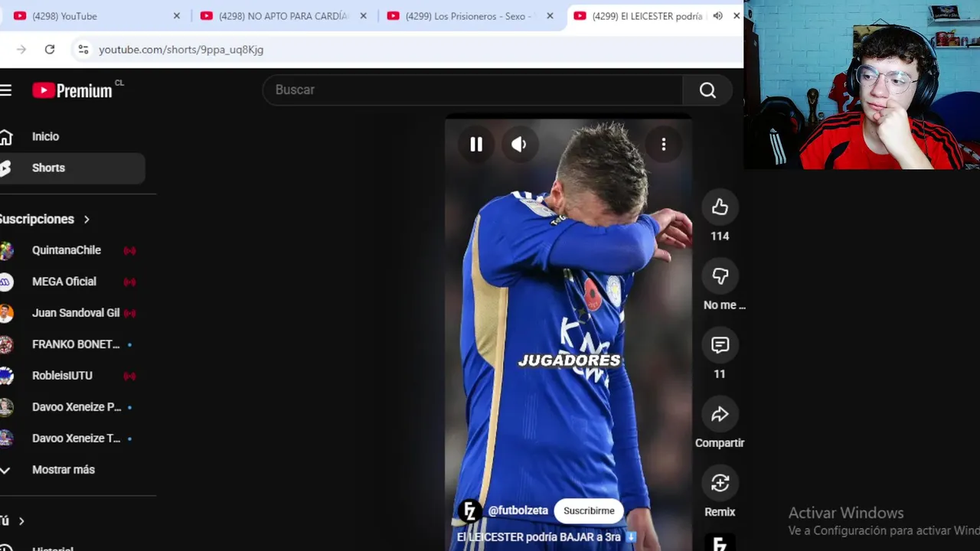The image size is (980, 551).
Task: Close the Los Prisioneros tab
Action: (550, 16)
